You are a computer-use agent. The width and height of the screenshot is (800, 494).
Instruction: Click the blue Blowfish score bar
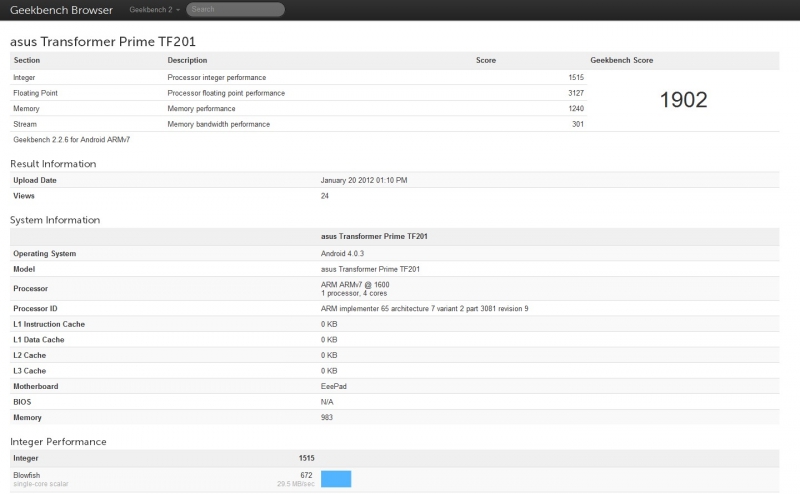pos(336,479)
